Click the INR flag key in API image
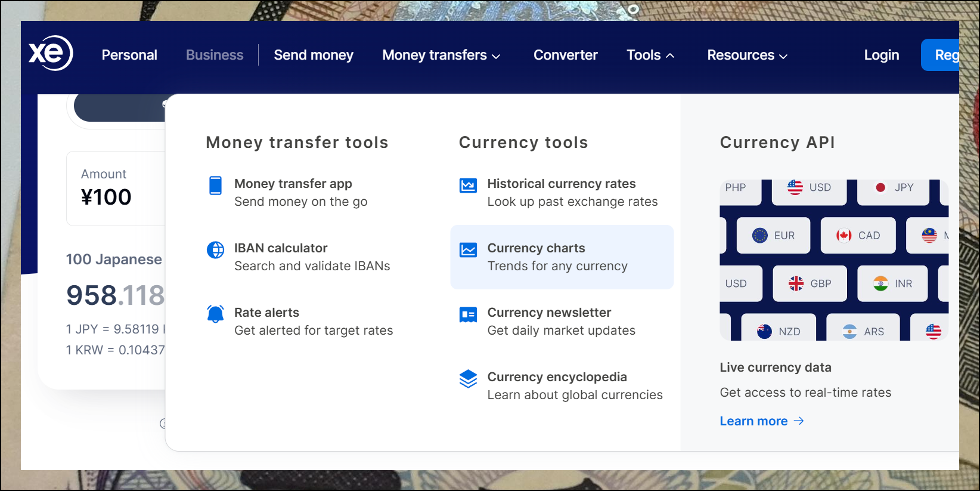 [x=892, y=283]
